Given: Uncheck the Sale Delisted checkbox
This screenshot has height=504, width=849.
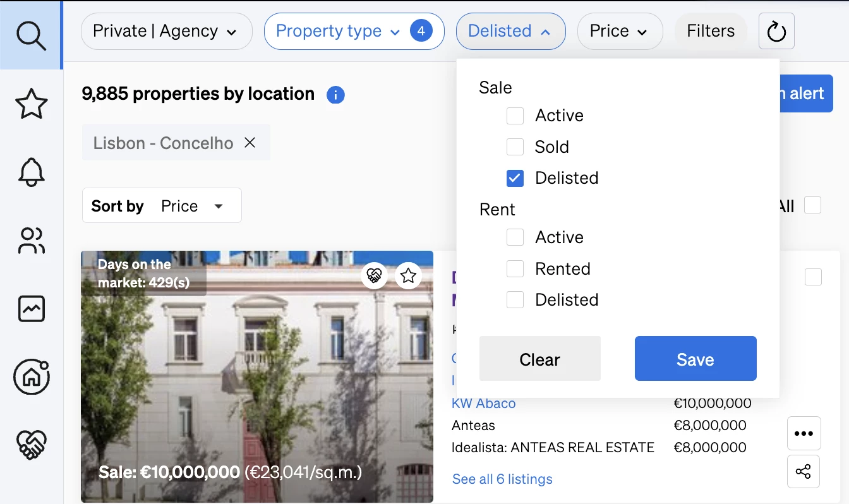Looking at the screenshot, I should point(515,178).
